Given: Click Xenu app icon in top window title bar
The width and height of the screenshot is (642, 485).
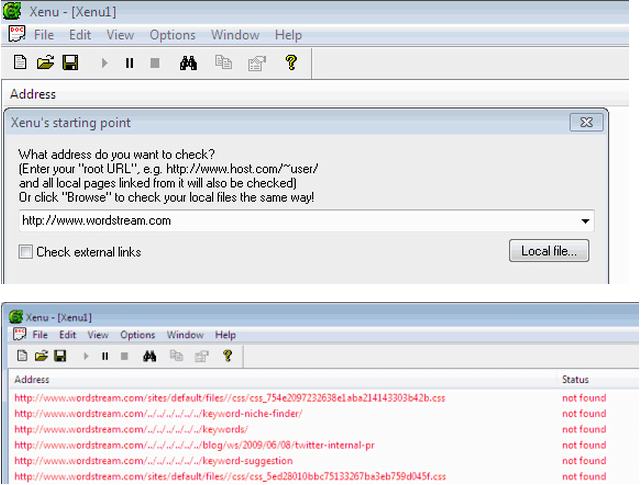Looking at the screenshot, I should click(x=12, y=11).
